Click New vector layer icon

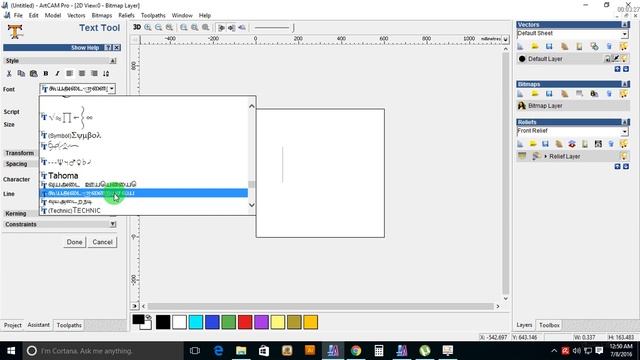520,47
